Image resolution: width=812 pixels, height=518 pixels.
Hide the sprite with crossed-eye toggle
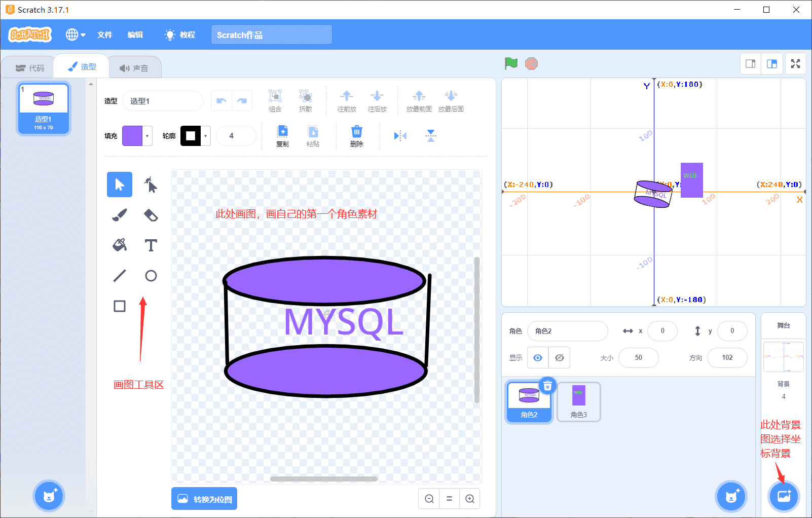[x=560, y=358]
